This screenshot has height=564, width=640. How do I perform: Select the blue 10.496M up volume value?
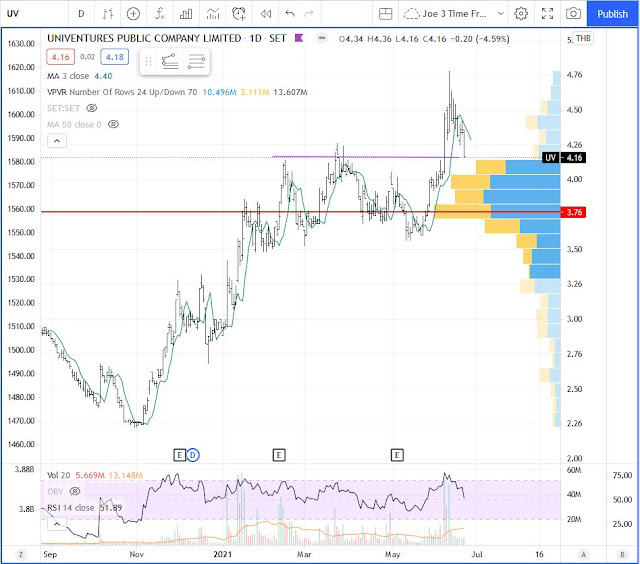coord(219,92)
